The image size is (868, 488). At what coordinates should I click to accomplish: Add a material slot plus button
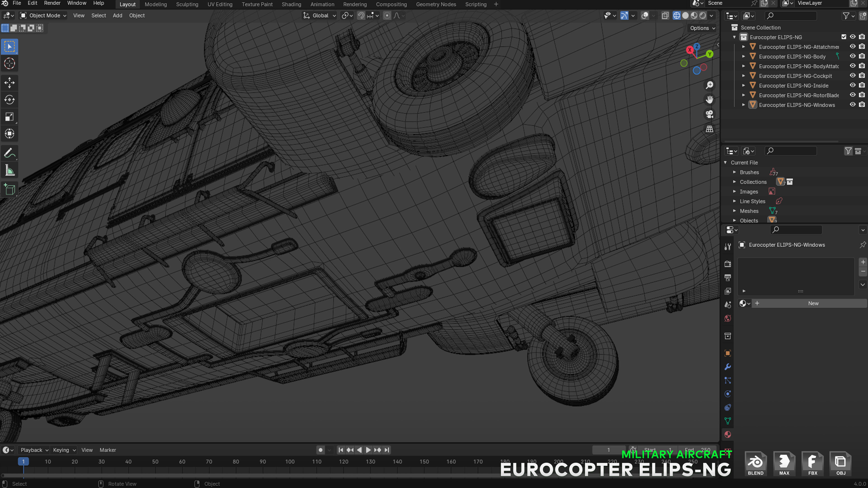coord(863,262)
